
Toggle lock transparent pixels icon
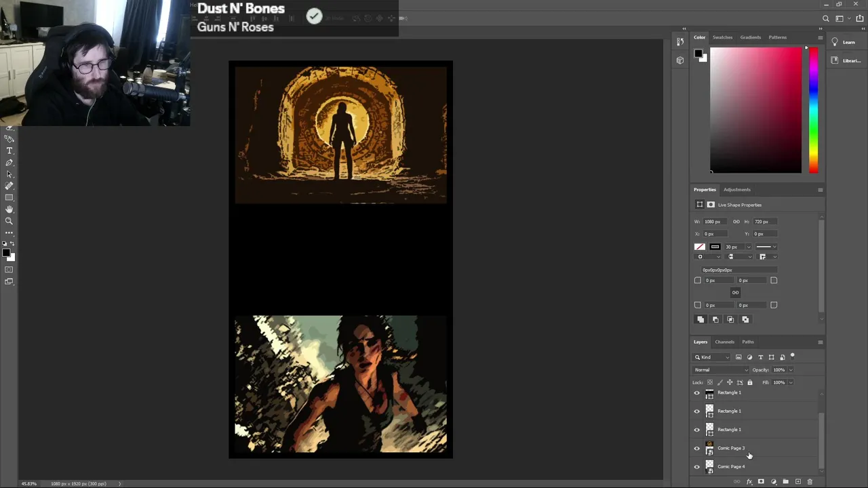[710, 382]
